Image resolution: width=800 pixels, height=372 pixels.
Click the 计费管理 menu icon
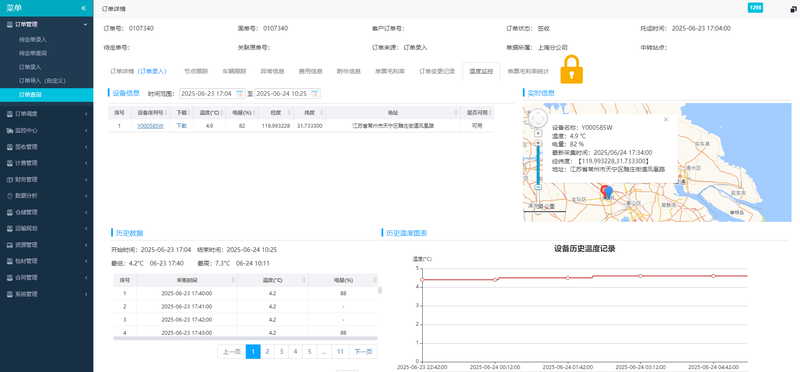[9, 163]
